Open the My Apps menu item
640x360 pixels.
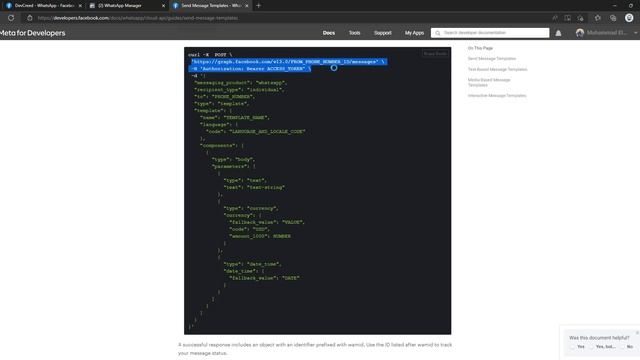414,33
